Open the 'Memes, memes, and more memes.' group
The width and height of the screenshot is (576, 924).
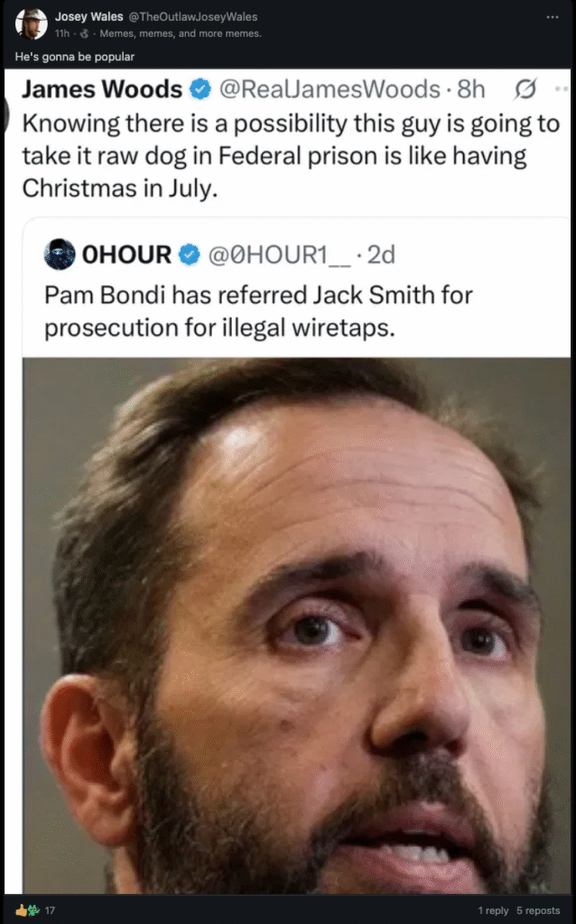pos(181,33)
